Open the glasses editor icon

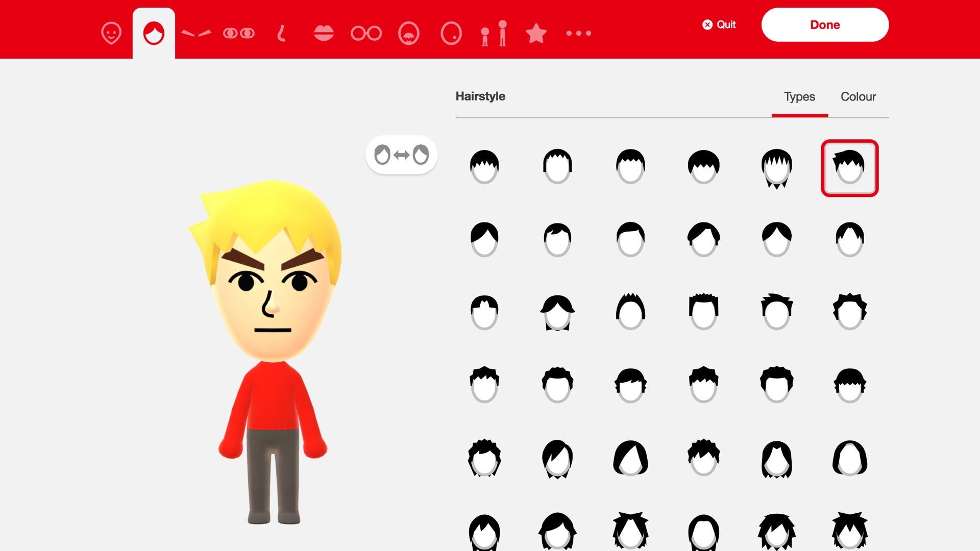[366, 33]
